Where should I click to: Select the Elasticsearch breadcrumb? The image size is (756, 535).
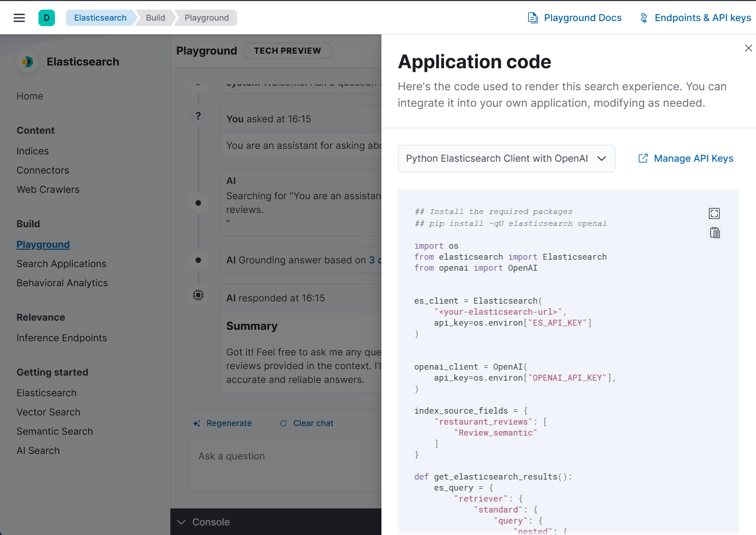pyautogui.click(x=100, y=18)
